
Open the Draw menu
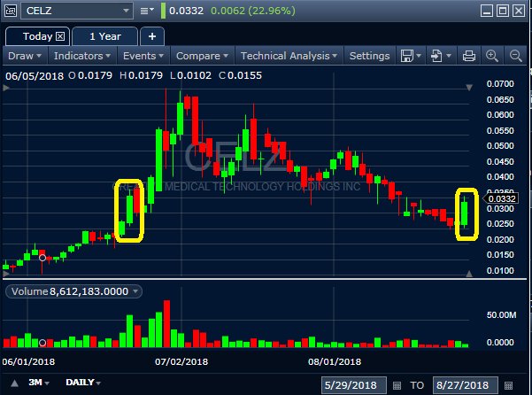click(x=25, y=56)
